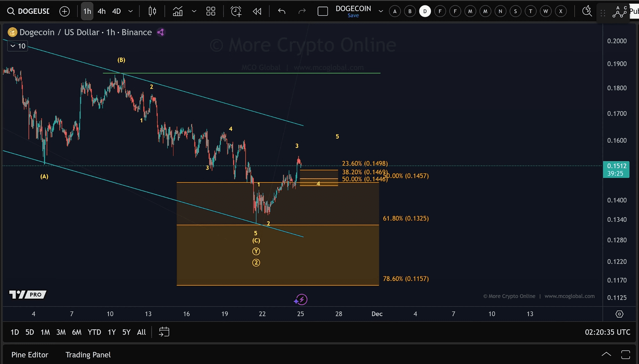Switch to the 4D timeframe
639x364 pixels.
point(116,11)
